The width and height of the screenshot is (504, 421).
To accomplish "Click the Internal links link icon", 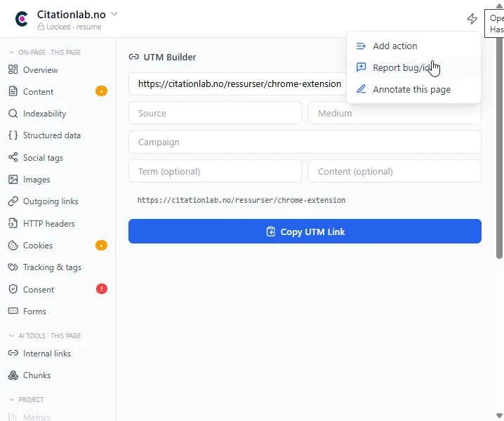I will pyautogui.click(x=13, y=353).
